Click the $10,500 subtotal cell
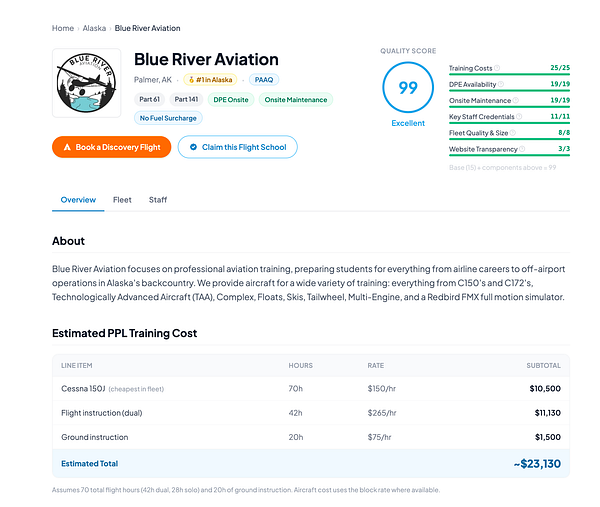 click(x=545, y=389)
